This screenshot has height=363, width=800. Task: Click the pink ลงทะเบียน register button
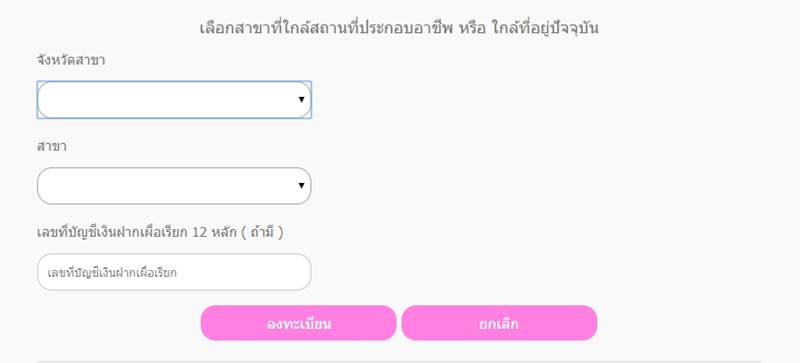(298, 323)
